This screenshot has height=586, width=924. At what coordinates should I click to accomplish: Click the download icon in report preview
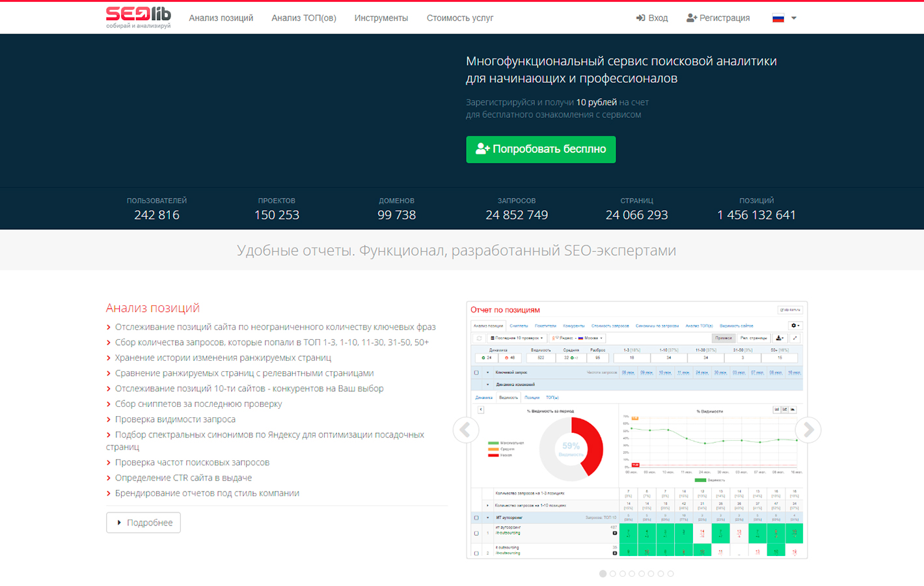pyautogui.click(x=780, y=338)
